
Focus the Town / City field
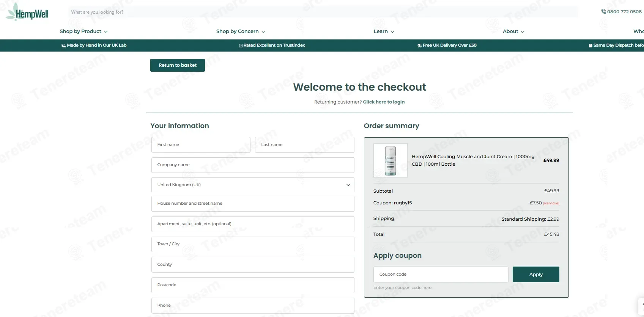(x=253, y=244)
